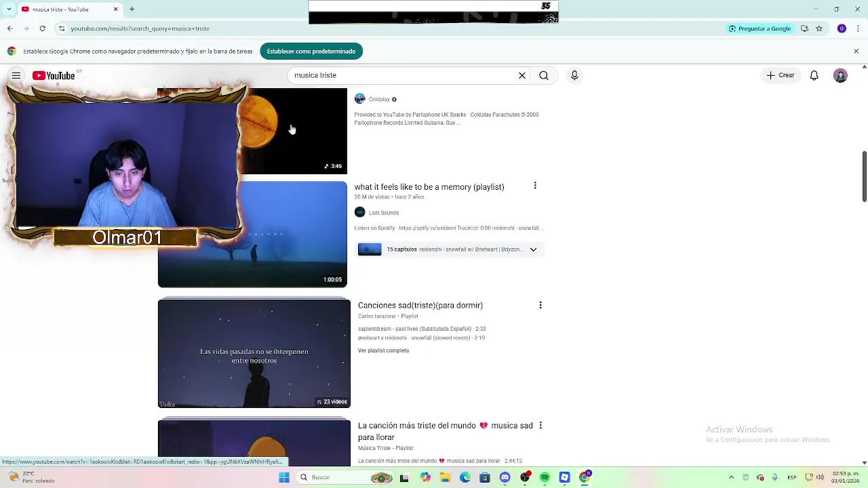Click 'Establecer como predeterminado' button
This screenshot has width=868, height=488.
pyautogui.click(x=311, y=51)
